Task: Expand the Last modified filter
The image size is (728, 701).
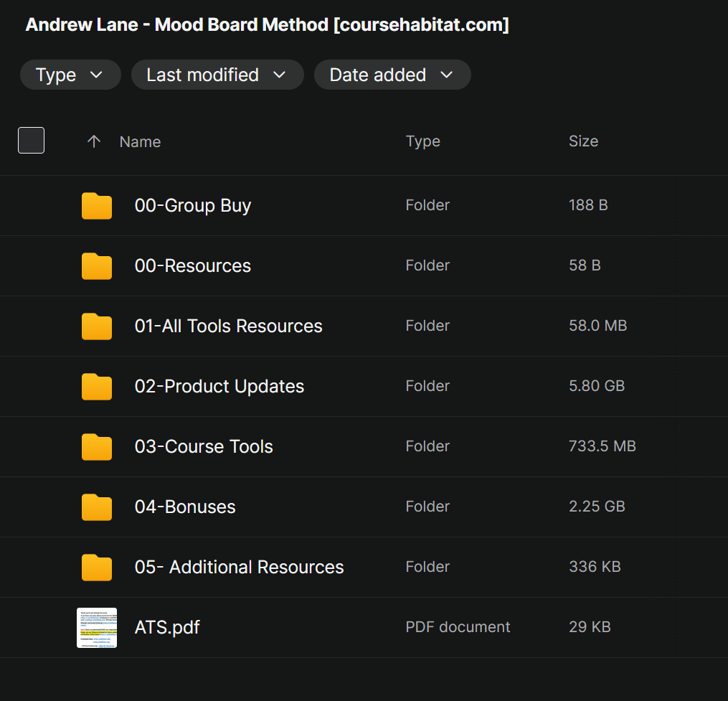Action: click(217, 75)
